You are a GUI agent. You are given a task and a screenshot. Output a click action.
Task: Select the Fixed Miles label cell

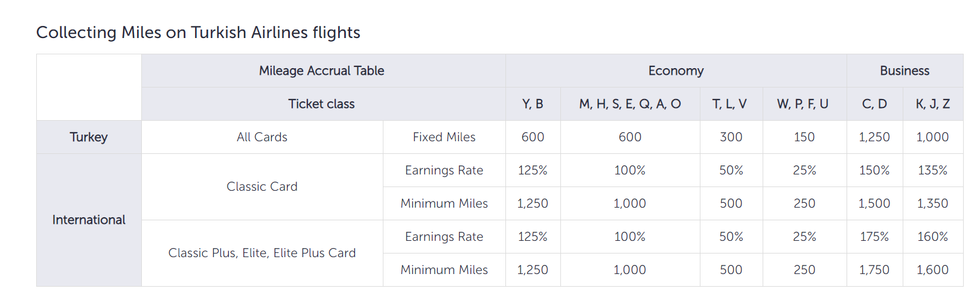coord(444,137)
